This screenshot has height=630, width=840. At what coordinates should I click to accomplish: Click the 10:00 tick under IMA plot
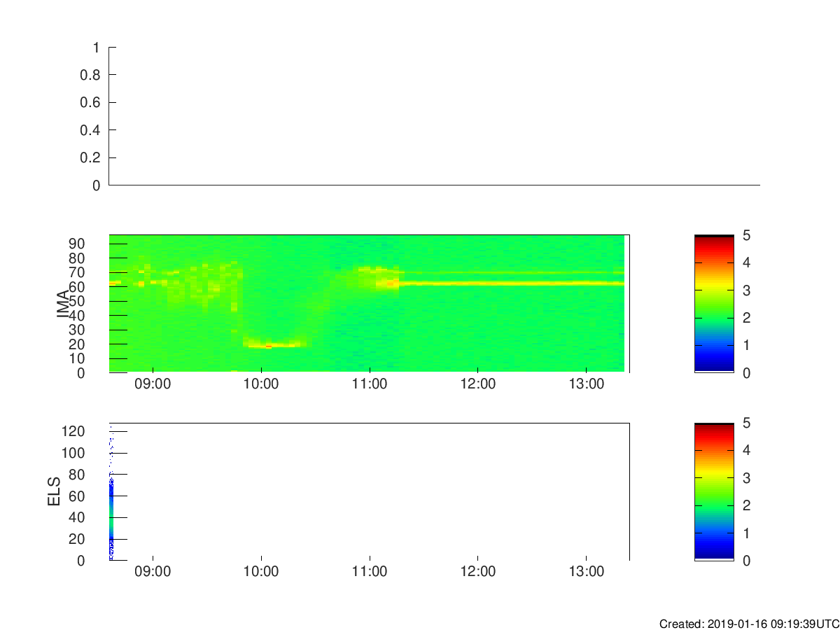point(261,384)
